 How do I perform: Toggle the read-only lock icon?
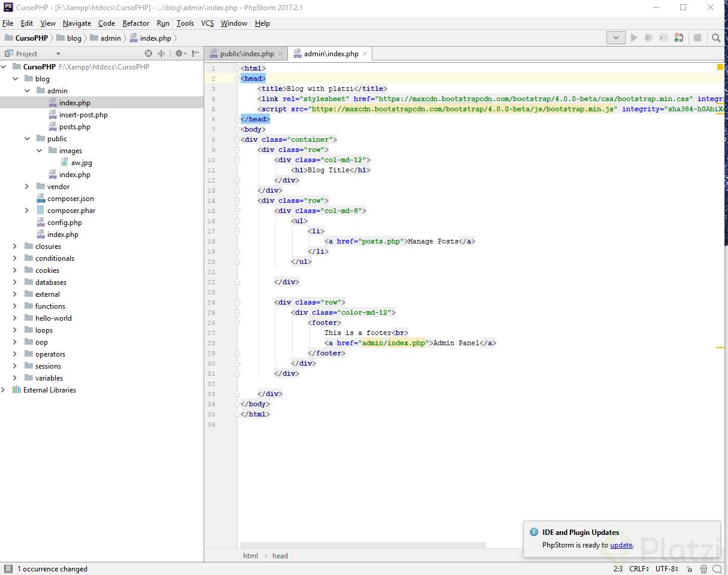(x=690, y=569)
